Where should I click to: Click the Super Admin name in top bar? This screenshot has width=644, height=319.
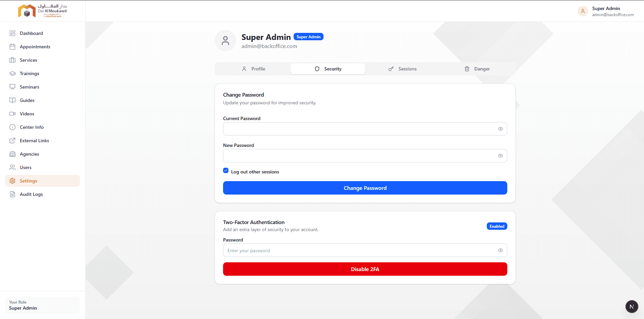tap(606, 8)
